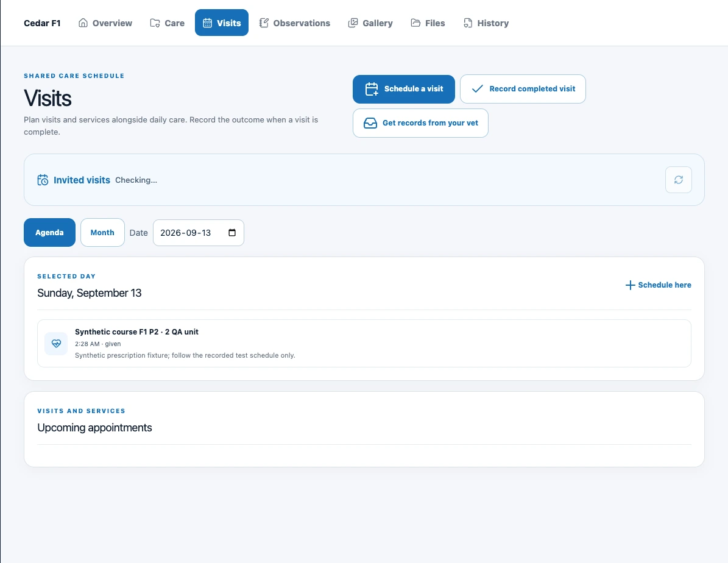Switch to the Care tab

pyautogui.click(x=167, y=23)
